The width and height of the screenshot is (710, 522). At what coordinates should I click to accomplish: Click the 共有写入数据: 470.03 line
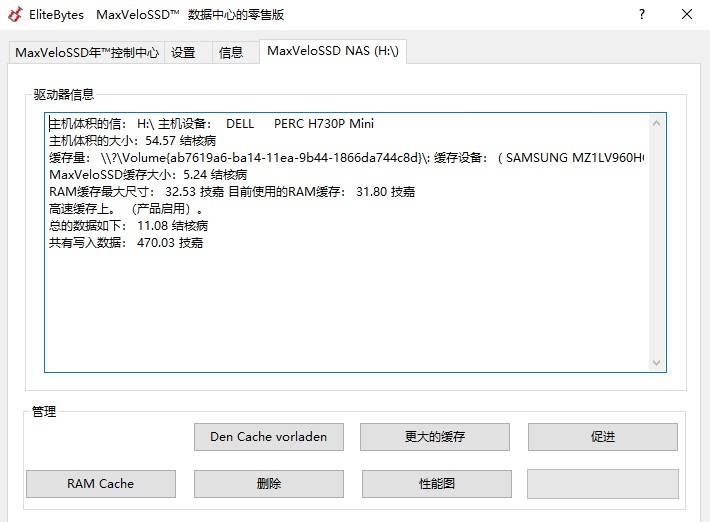click(x=126, y=243)
